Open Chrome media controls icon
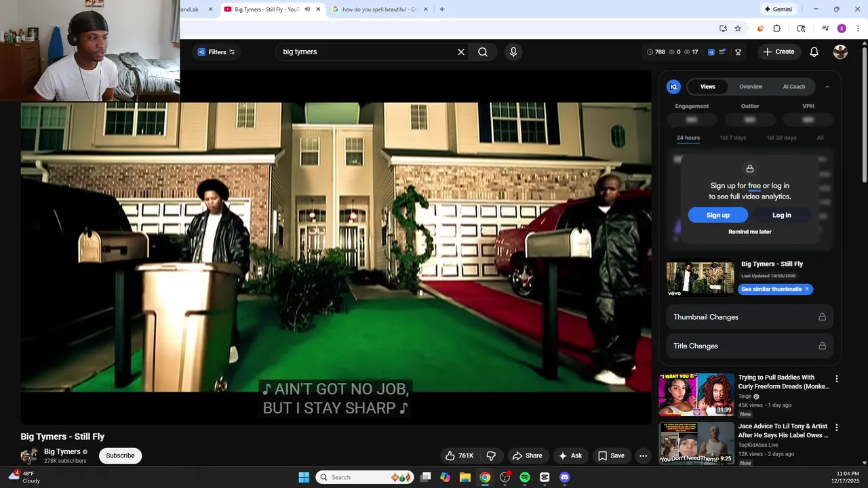This screenshot has width=868, height=488. 825,28
